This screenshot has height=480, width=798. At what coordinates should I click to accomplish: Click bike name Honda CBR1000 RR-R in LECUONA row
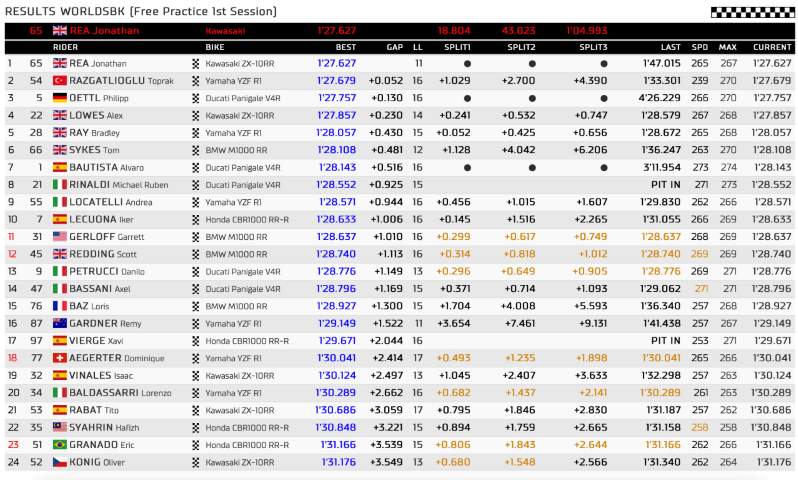[x=247, y=219]
